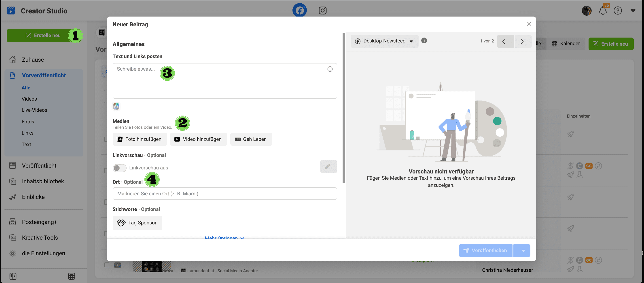This screenshot has width=644, height=283.
Task: Open die Einstellungen in the sidebar
Action: [x=44, y=253]
